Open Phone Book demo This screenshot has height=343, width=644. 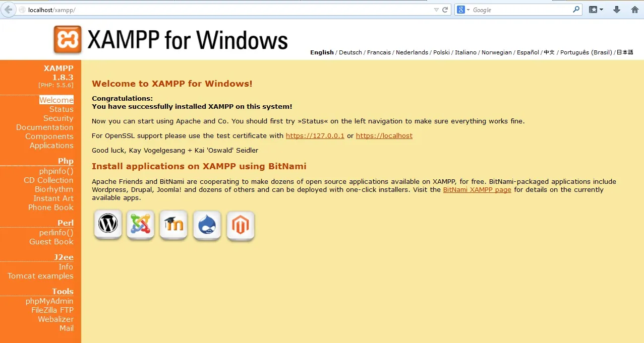(x=51, y=208)
